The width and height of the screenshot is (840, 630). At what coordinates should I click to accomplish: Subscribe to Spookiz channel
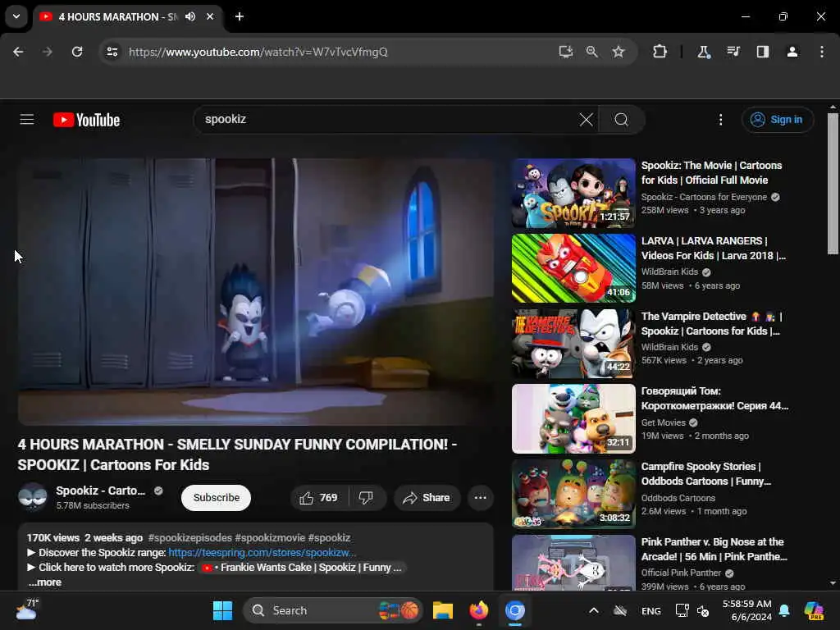(217, 498)
